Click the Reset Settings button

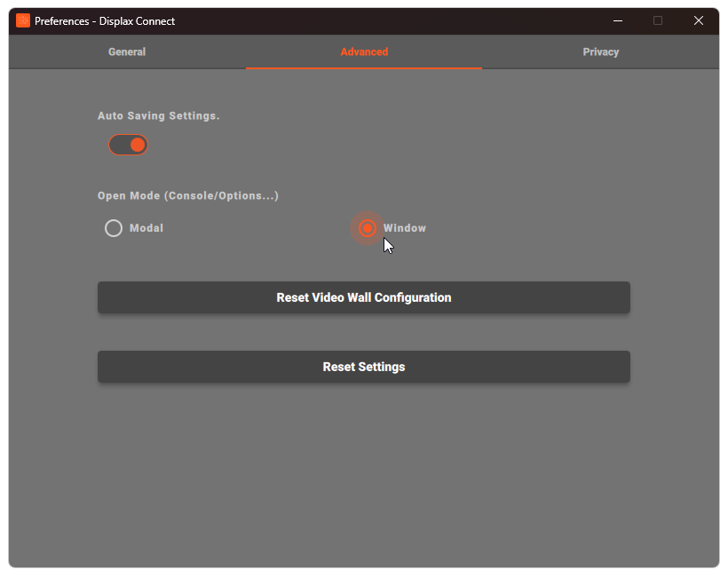[x=364, y=367]
